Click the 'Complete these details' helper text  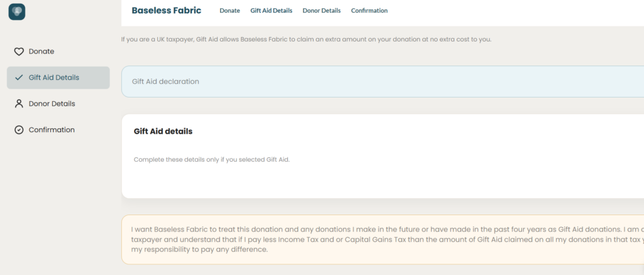tap(211, 159)
